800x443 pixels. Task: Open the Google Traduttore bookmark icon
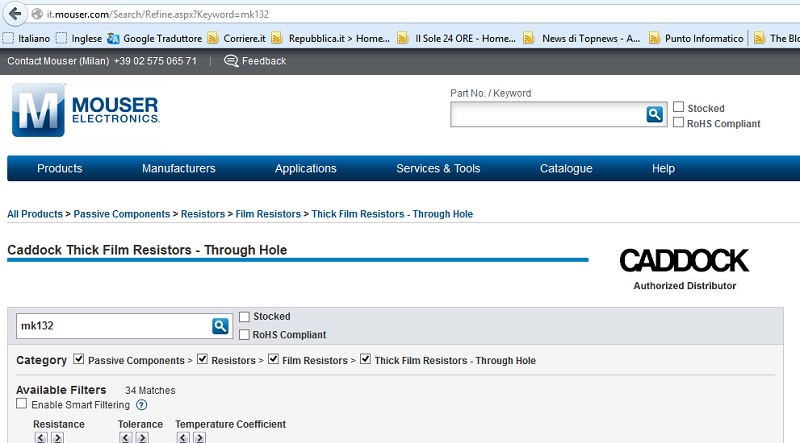pyautogui.click(x=113, y=38)
